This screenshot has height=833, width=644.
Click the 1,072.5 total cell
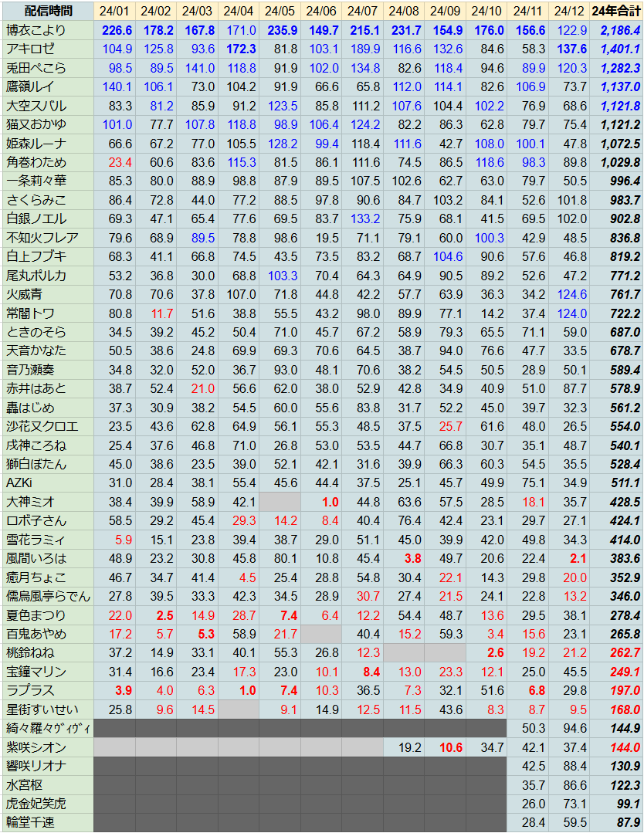click(616, 144)
